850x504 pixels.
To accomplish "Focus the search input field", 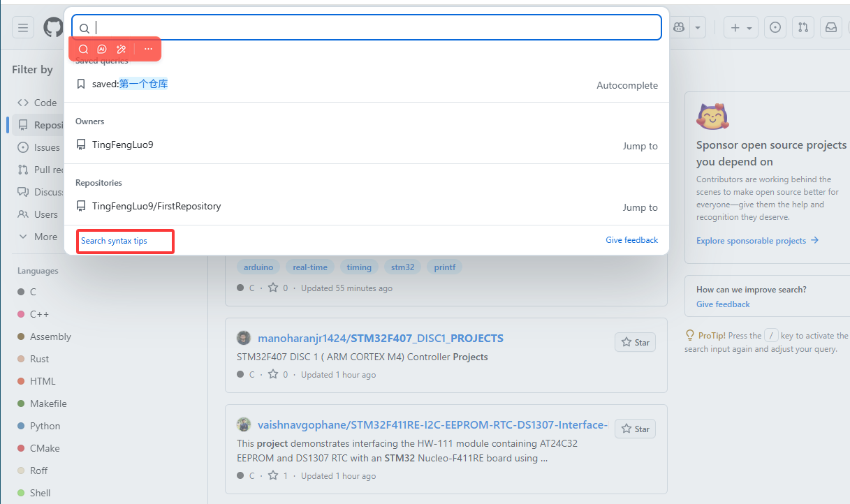I will point(377,28).
